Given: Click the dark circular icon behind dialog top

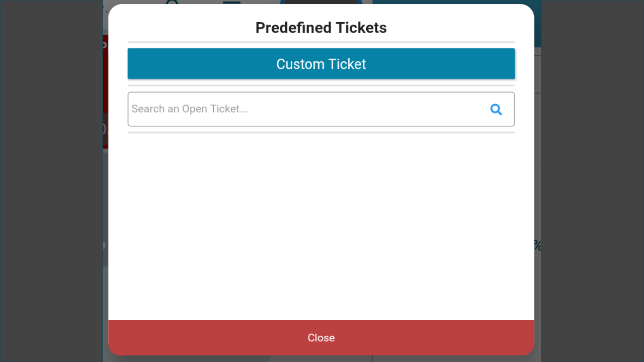Looking at the screenshot, I should point(321,2).
